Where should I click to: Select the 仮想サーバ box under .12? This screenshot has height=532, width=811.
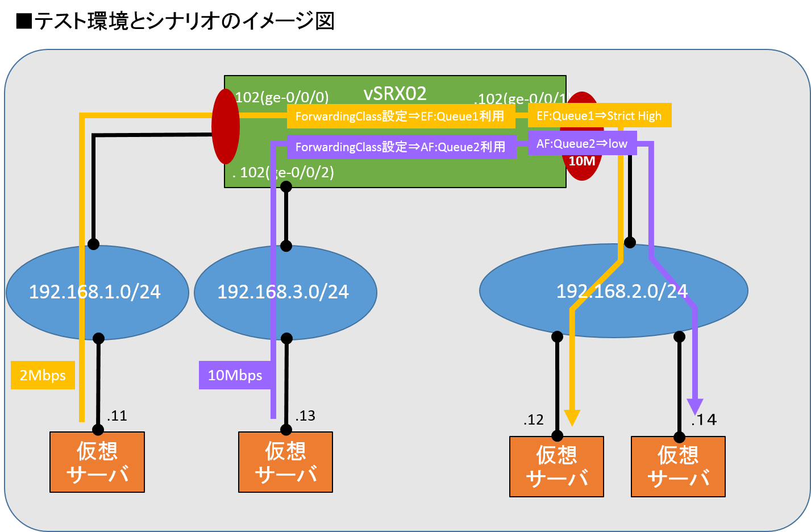556,467
